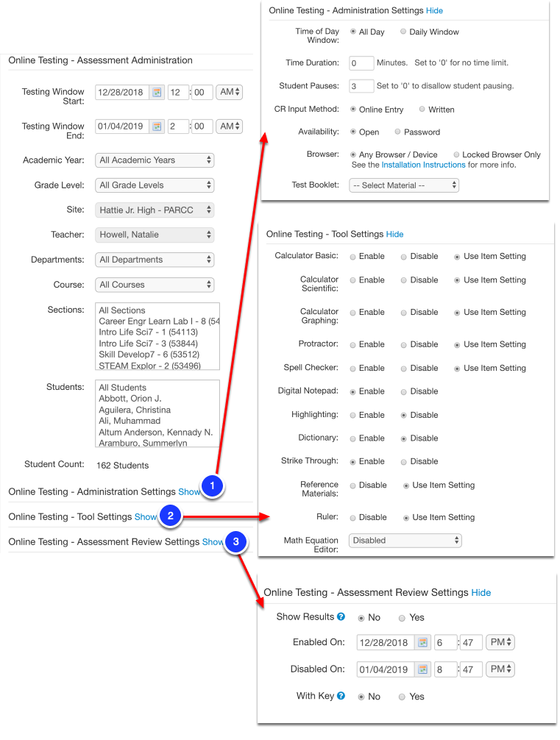560x740 pixels.
Task: Click the Show Results help icon
Action: point(341,617)
